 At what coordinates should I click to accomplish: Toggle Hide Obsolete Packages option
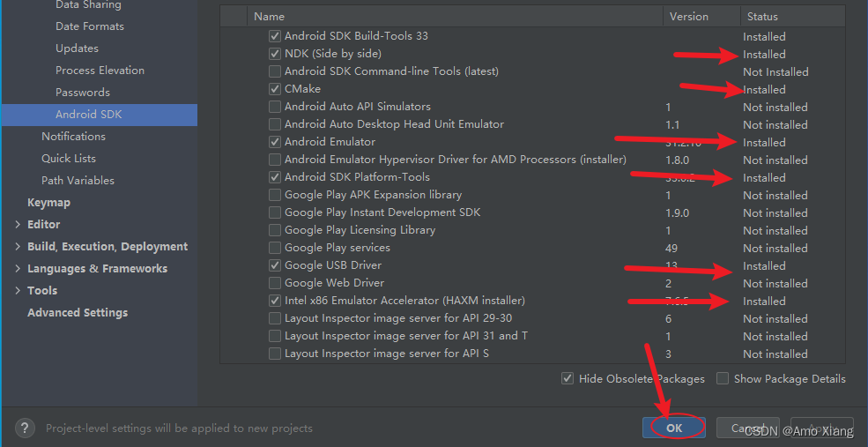(x=568, y=378)
